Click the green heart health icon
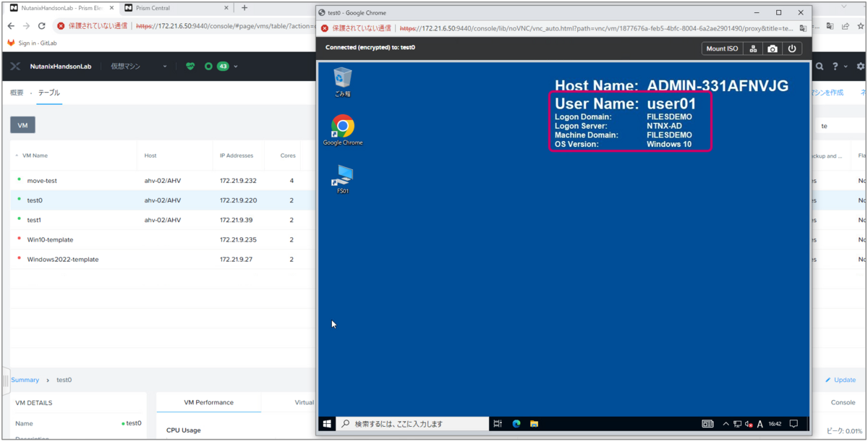This screenshot has width=868, height=442. pos(190,66)
